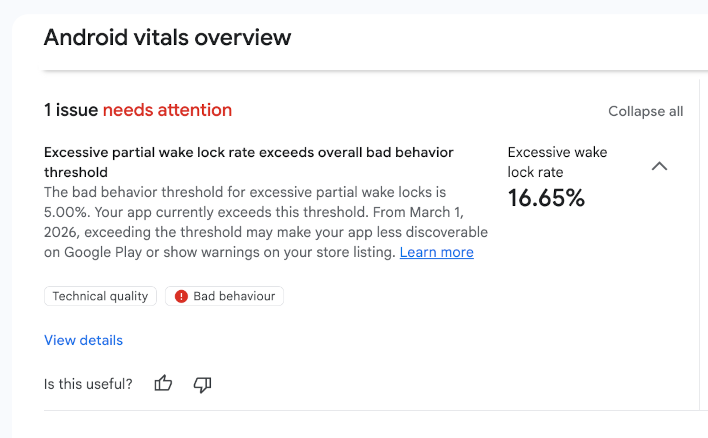Image resolution: width=708 pixels, height=438 pixels.
Task: Open View details for the issue
Action: tap(83, 340)
